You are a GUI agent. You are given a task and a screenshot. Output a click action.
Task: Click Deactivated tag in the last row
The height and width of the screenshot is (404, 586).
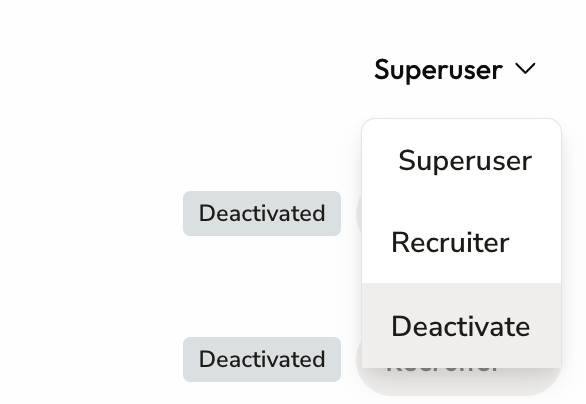262,360
